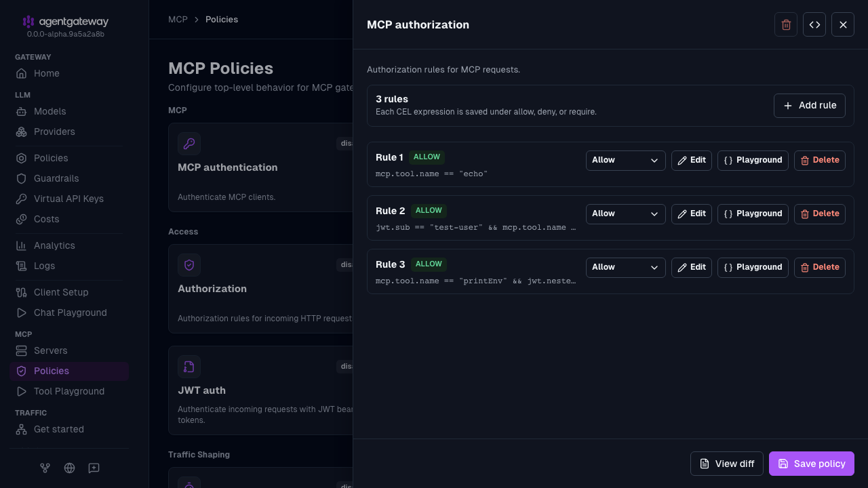This screenshot has height=488, width=868.
Task: Click Rule 2 expression starting jwt.sub
Action: [476, 228]
